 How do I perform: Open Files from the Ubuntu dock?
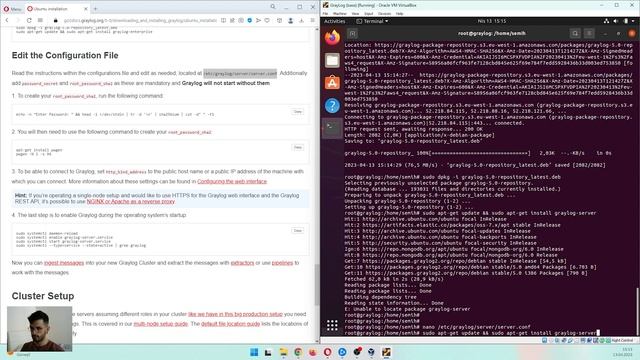click(x=332, y=60)
